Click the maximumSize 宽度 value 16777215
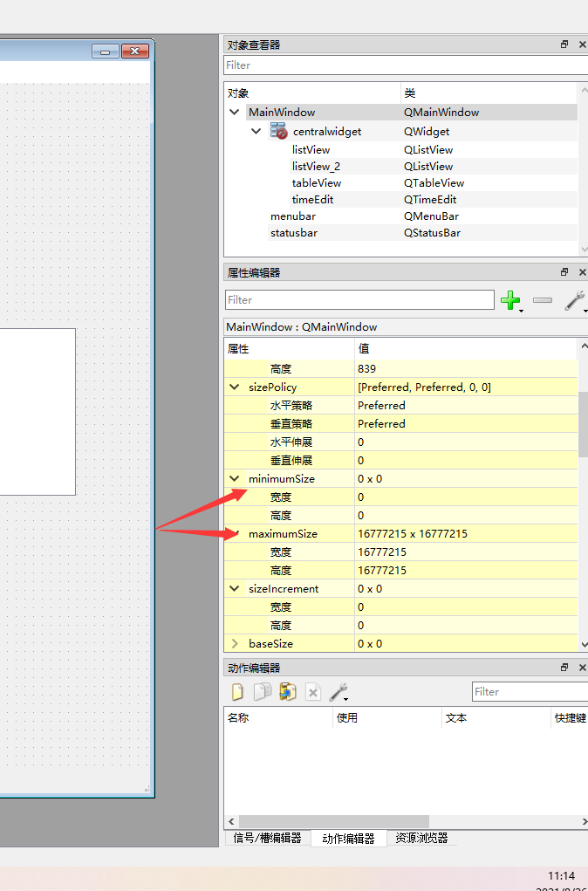Viewport: 588px width, 891px height. tap(466, 552)
